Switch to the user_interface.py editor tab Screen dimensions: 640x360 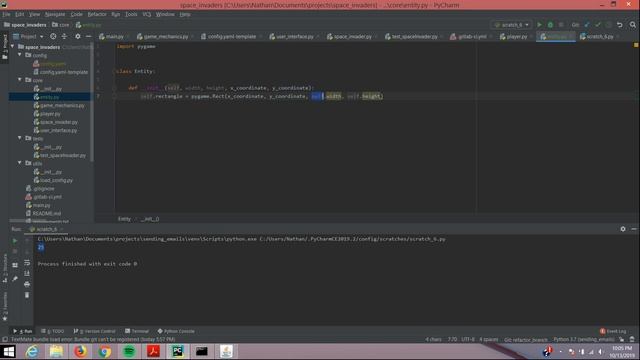(x=294, y=36)
